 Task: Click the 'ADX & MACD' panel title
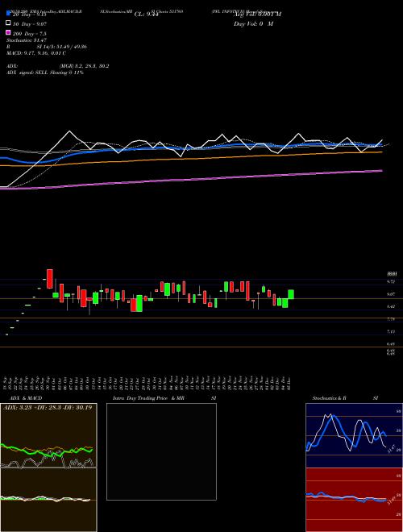pos(26,398)
